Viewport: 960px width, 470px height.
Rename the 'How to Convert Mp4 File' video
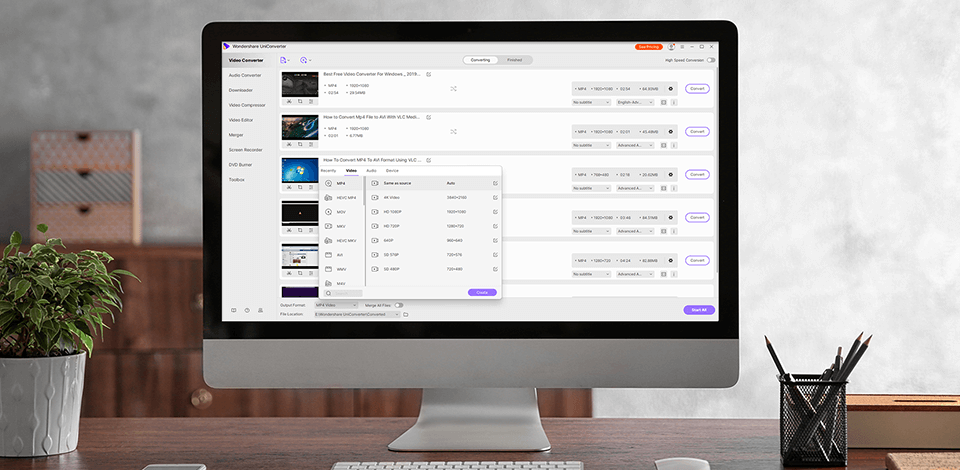[x=429, y=117]
